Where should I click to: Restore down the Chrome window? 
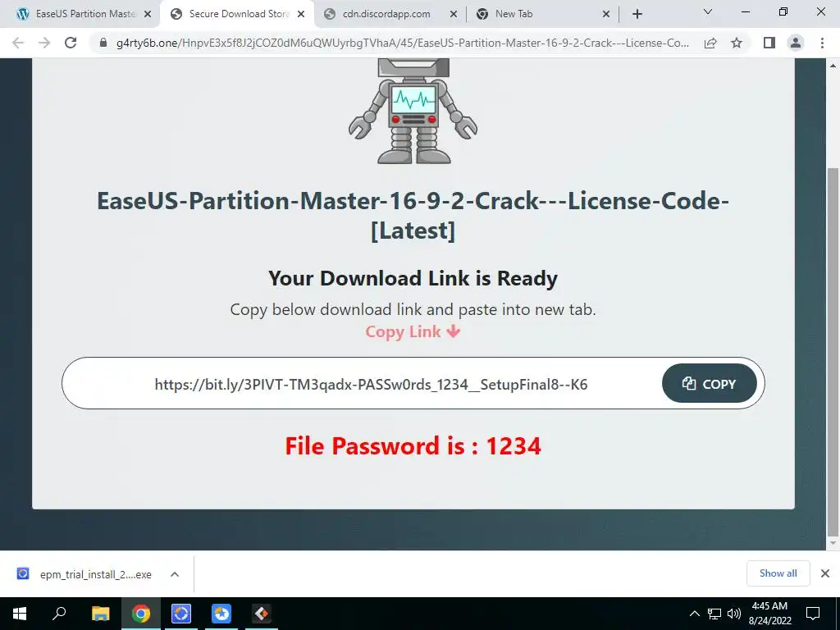(x=783, y=11)
